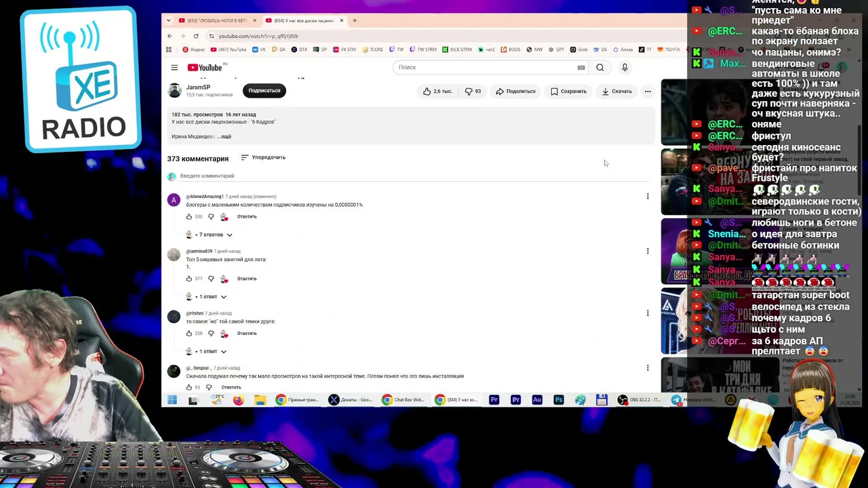
Task: Launch Adobe Audition from the taskbar
Action: [537, 400]
